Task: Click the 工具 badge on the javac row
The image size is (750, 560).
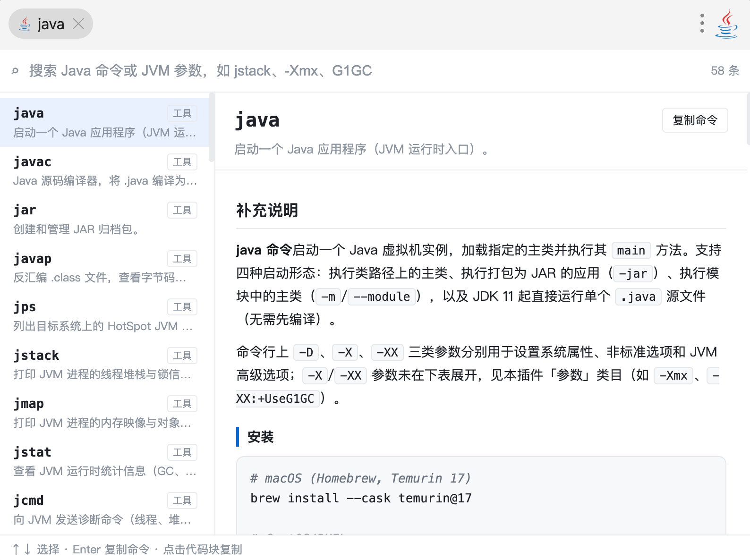Action: (182, 162)
